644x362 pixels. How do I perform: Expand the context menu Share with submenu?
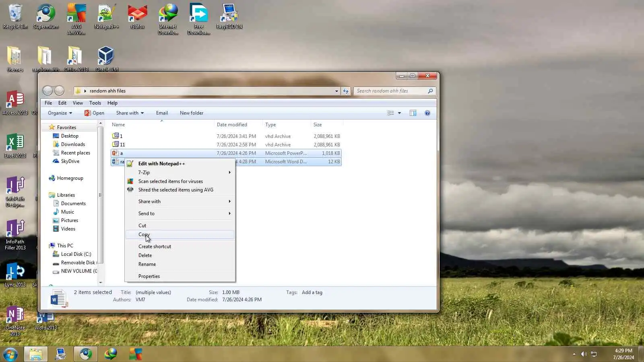click(x=180, y=202)
